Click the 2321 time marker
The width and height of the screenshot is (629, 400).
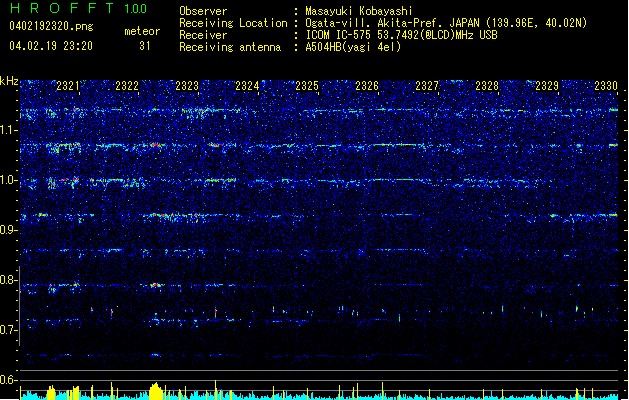click(67, 86)
